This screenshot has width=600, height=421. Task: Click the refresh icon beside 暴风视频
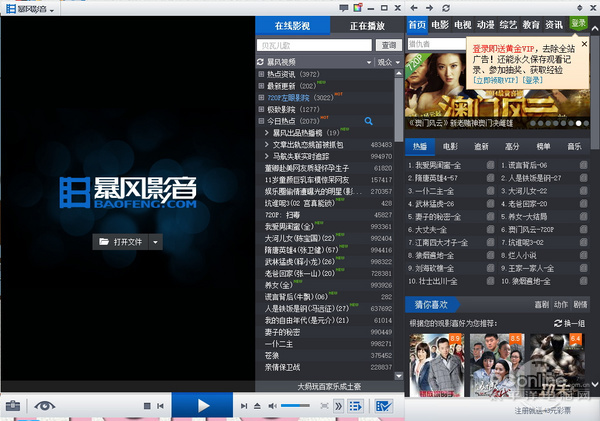click(261, 62)
